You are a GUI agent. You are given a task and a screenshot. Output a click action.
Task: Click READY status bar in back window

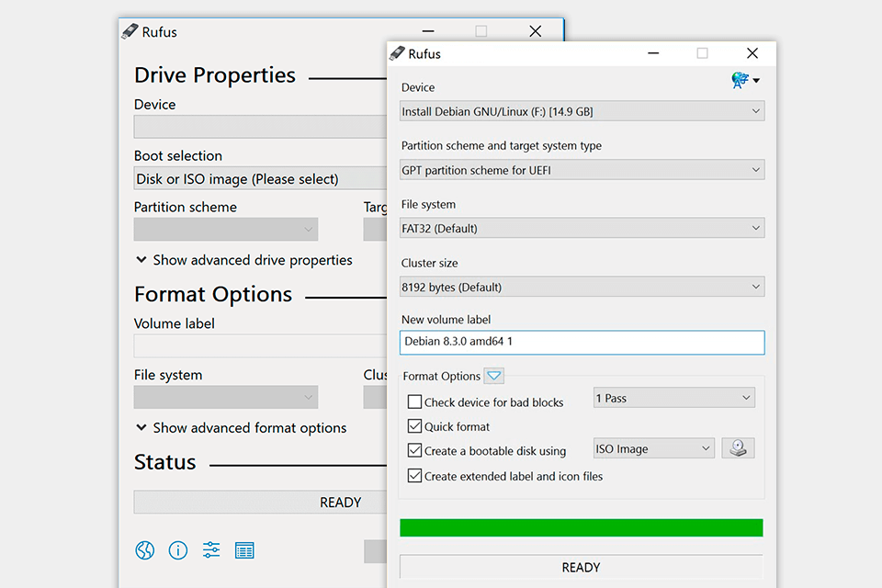pos(260,502)
